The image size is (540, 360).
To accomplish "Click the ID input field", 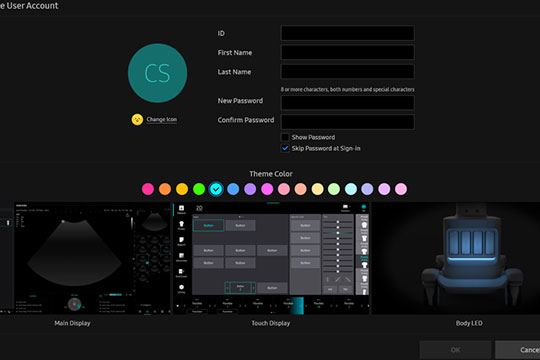I will pos(347,33).
